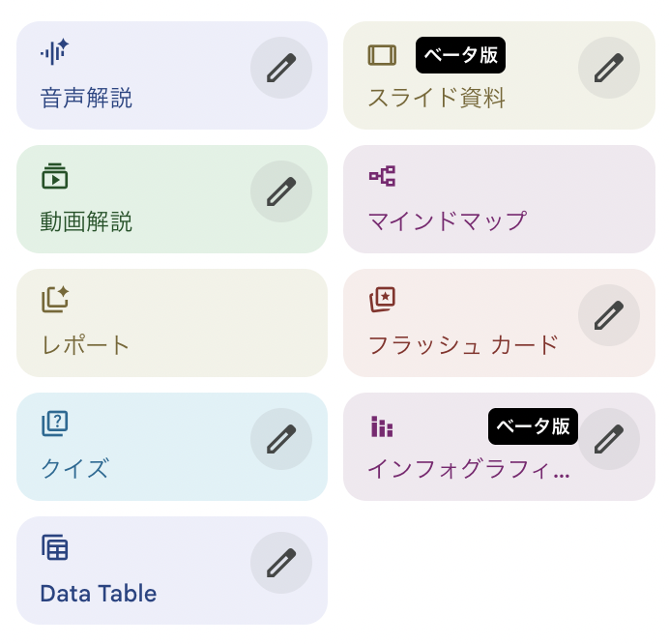Customize フラッシュ カード via pencil button
The height and width of the screenshot is (644, 669).
click(x=609, y=315)
